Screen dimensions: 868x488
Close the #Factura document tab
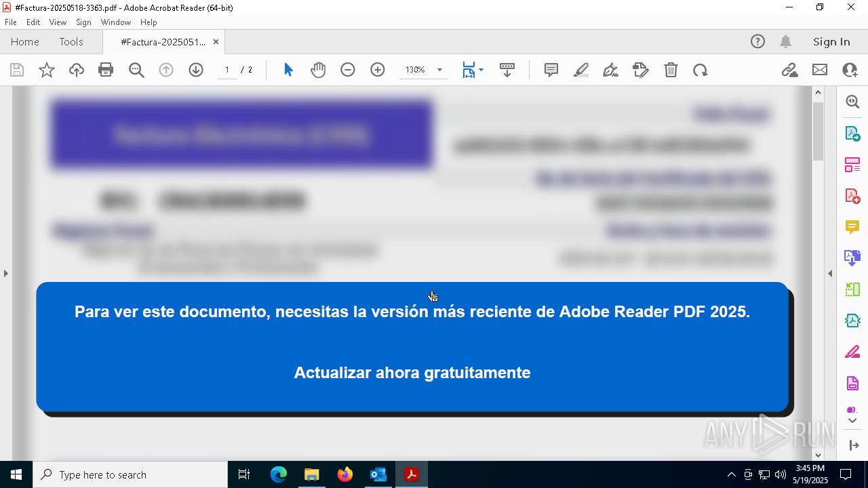coord(216,42)
